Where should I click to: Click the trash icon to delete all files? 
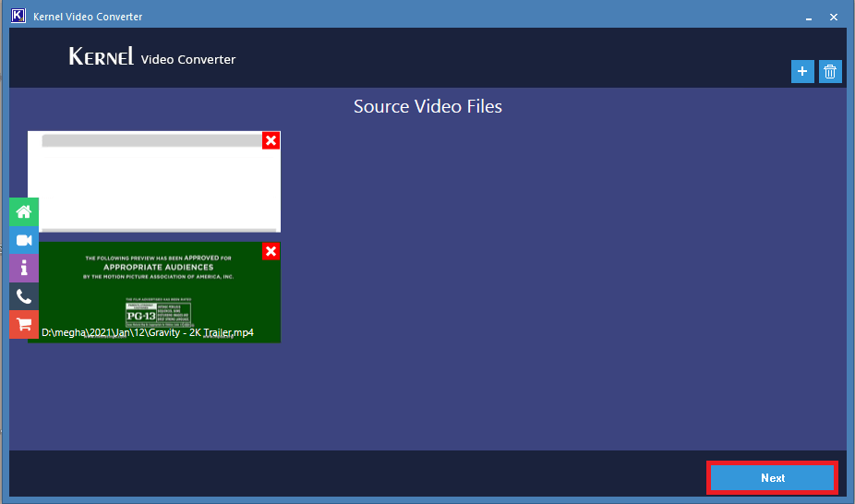[x=830, y=71]
